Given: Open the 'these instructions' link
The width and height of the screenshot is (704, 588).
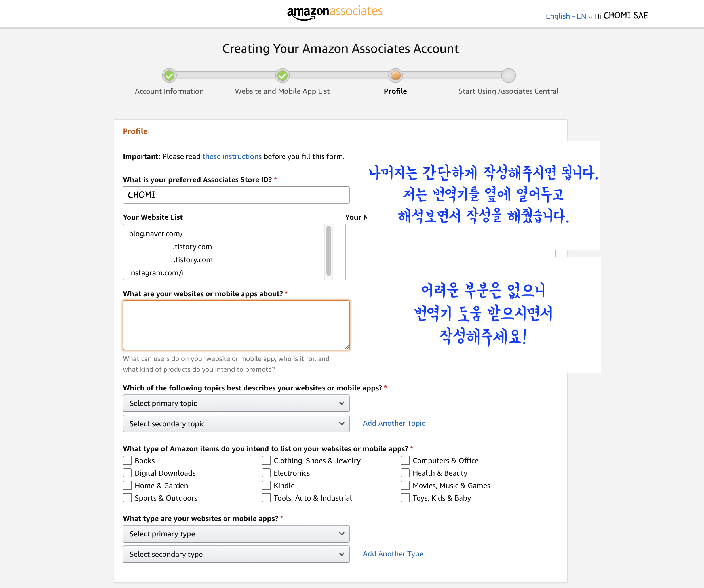Looking at the screenshot, I should click(232, 156).
